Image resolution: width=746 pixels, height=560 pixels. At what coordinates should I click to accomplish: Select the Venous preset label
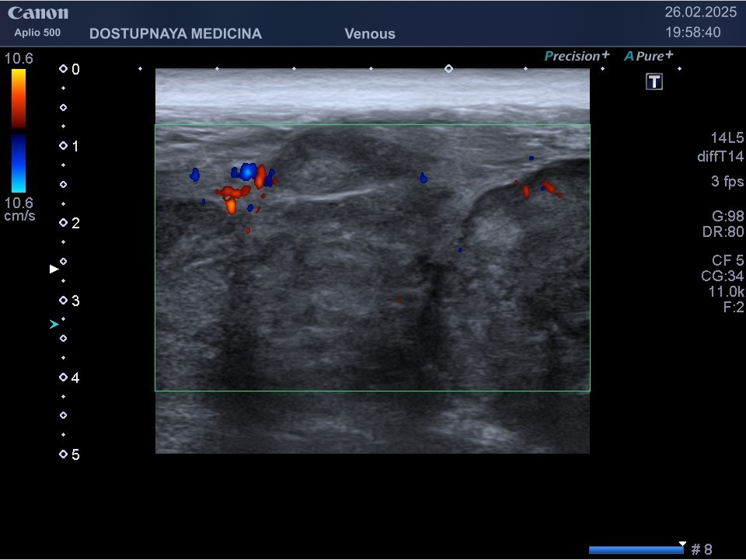pos(370,34)
